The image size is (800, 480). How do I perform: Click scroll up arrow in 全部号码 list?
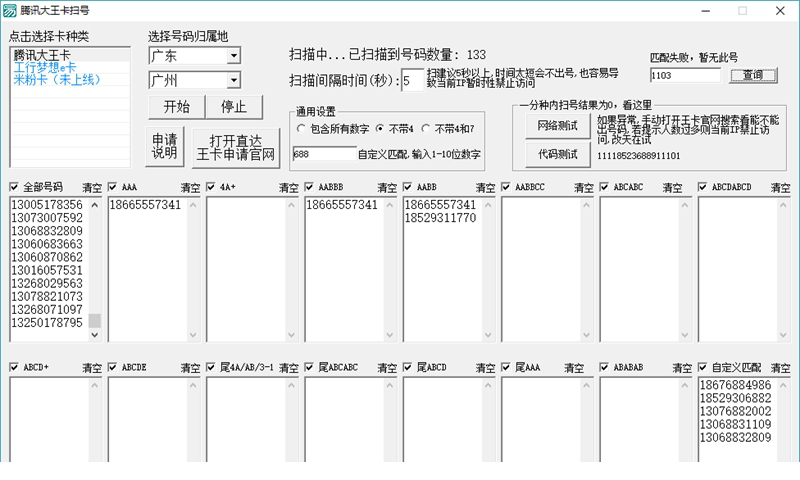click(95, 205)
